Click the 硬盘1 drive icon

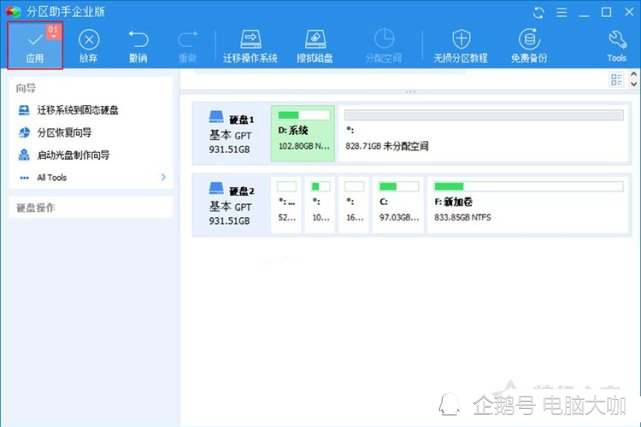[x=217, y=116]
